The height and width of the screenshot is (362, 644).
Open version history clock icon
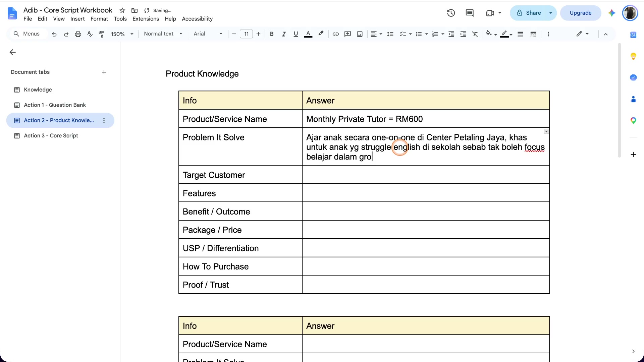pyautogui.click(x=451, y=13)
